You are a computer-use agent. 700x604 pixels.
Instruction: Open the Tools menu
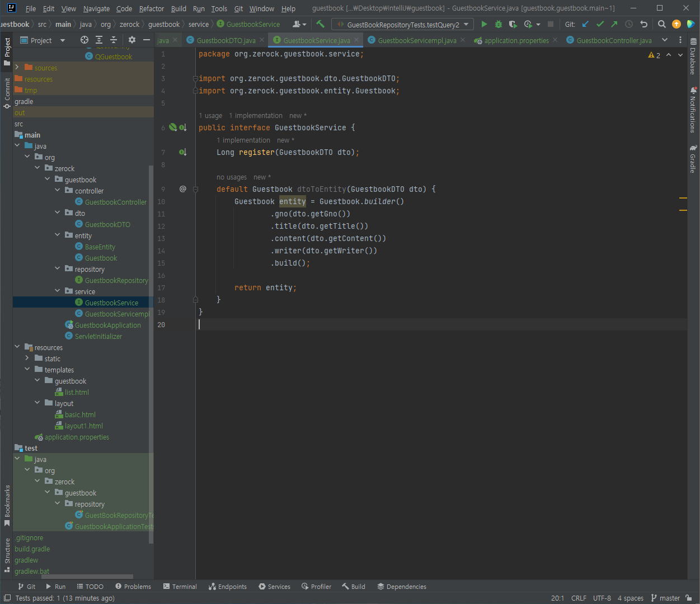tap(219, 8)
